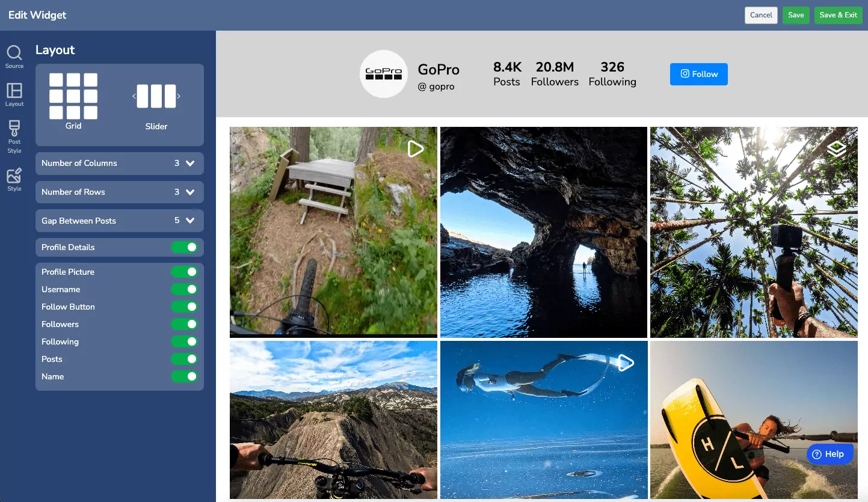This screenshot has height=502, width=868.
Task: Choose the Slider layout icon
Action: 156,96
